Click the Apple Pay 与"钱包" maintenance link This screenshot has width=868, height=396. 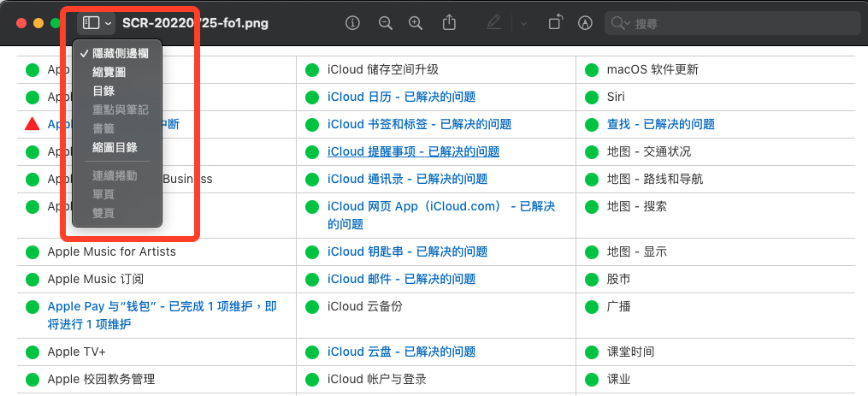(162, 306)
